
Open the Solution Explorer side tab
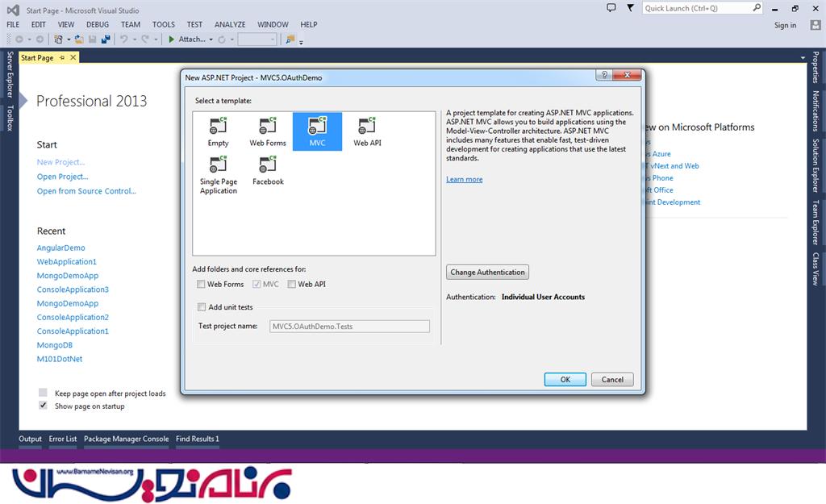pyautogui.click(x=816, y=166)
